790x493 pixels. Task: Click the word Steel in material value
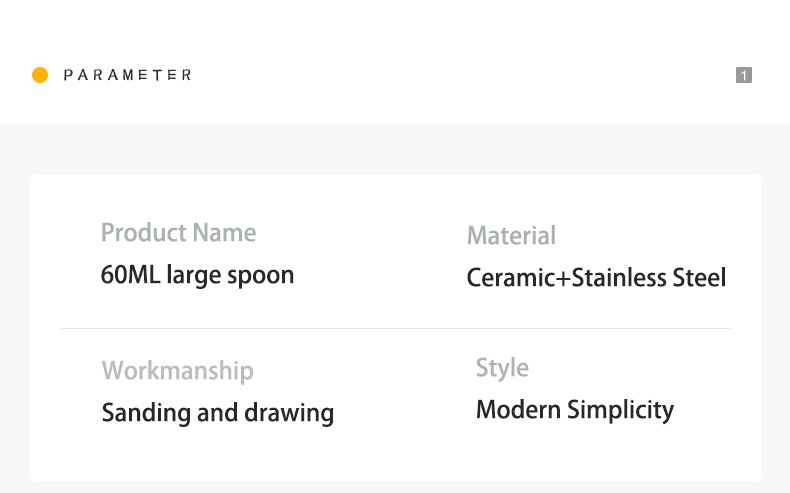tap(699, 278)
